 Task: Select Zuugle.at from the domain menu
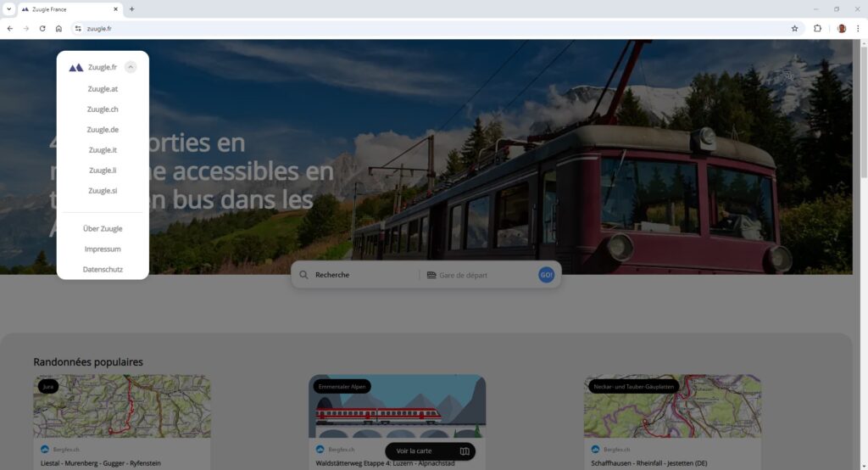pos(103,89)
